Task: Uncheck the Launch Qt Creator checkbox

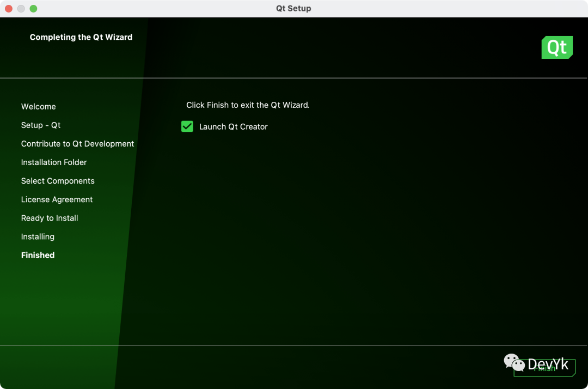Action: pos(187,126)
